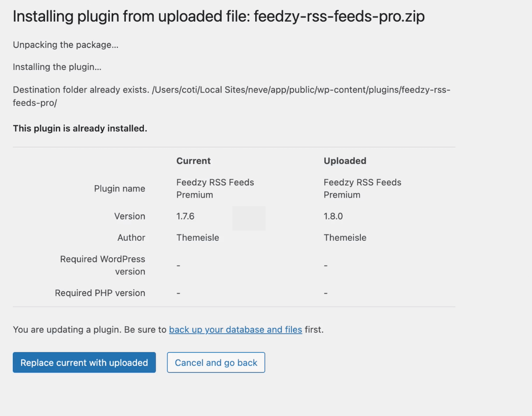
Task: Click the plugin name in the Current column
Action: coord(215,189)
